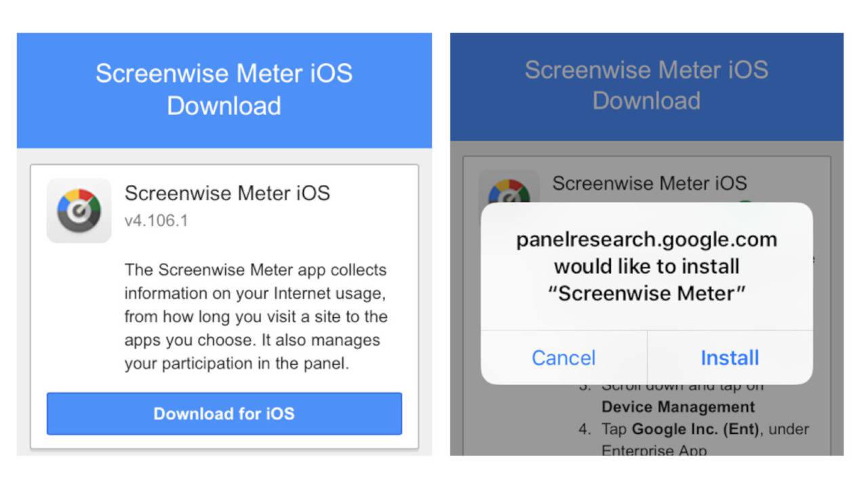Viewport: 868px width, 488px height.
Task: Tap the app description starting with The Screenwise Meter app collects
Action: [256, 317]
